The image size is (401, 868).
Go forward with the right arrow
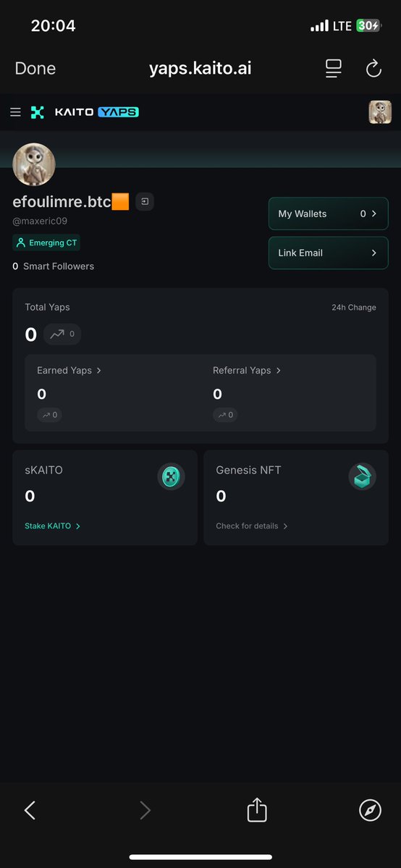click(x=145, y=810)
